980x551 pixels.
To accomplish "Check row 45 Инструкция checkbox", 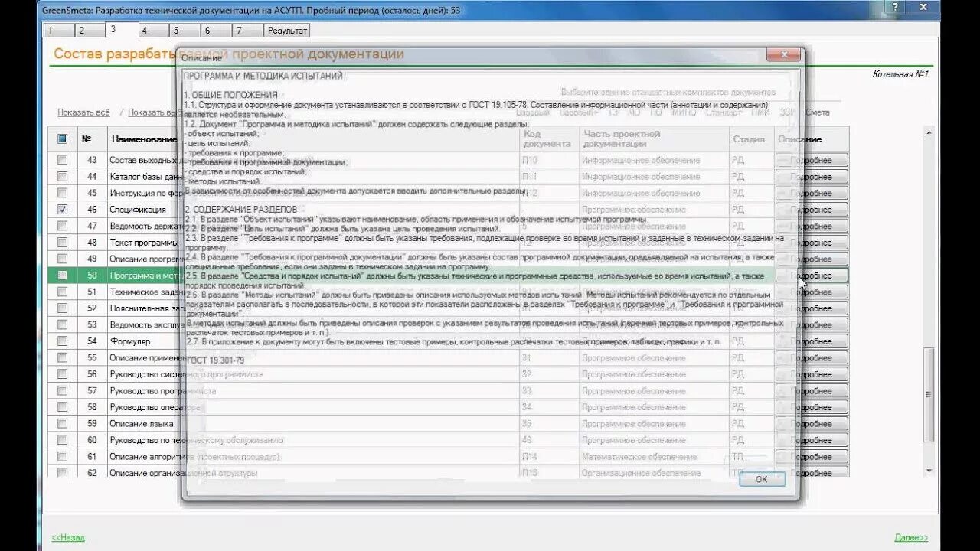I will (x=63, y=193).
